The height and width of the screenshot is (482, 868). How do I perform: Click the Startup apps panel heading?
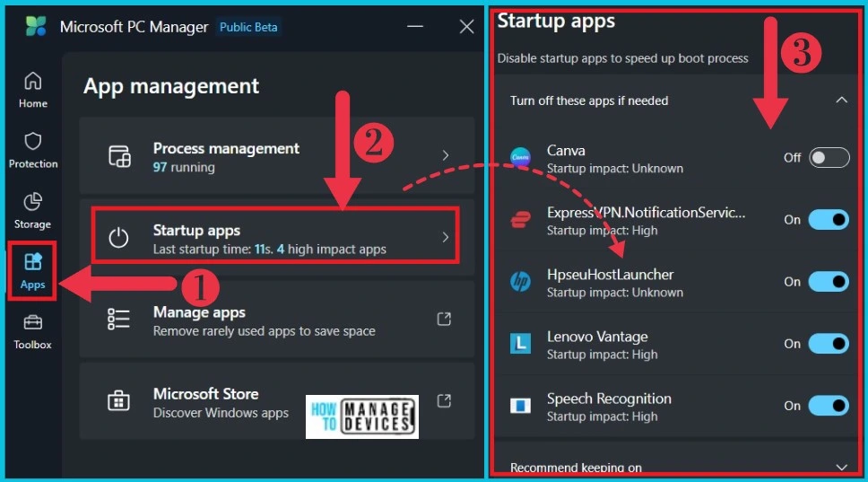(x=556, y=21)
